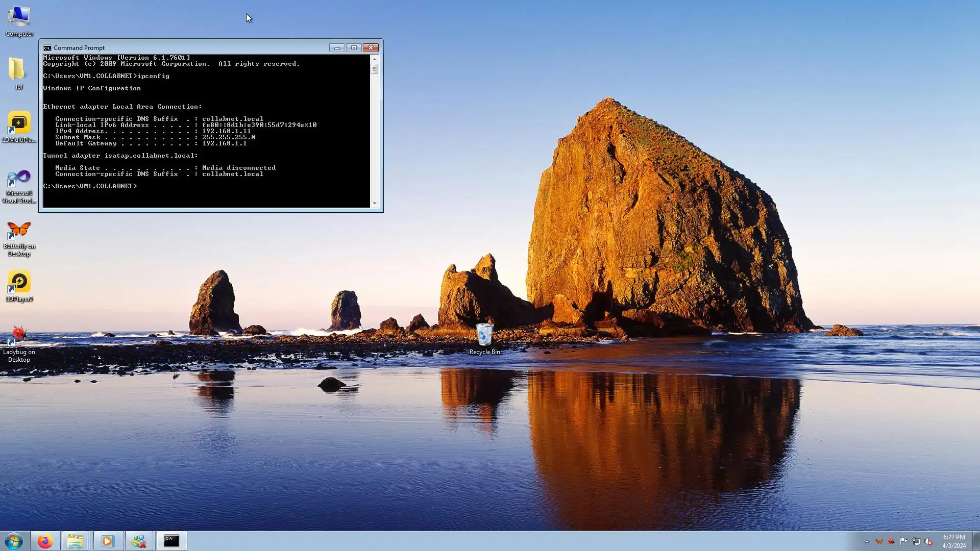The width and height of the screenshot is (980, 551).
Task: Open the network connection tray icon
Action: (916, 541)
